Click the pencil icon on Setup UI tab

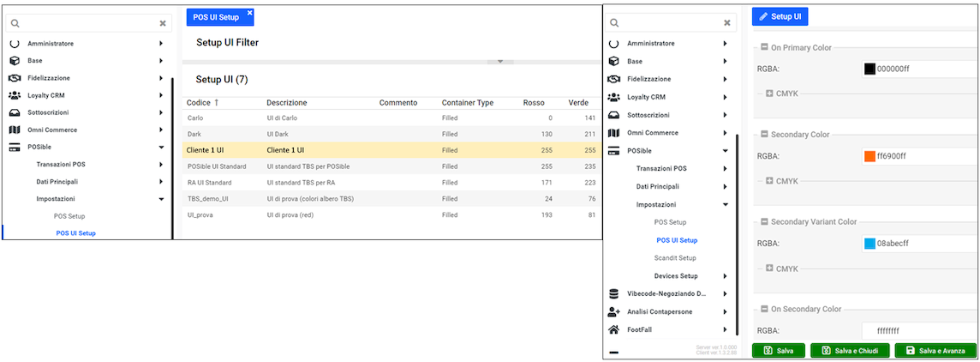(x=762, y=16)
